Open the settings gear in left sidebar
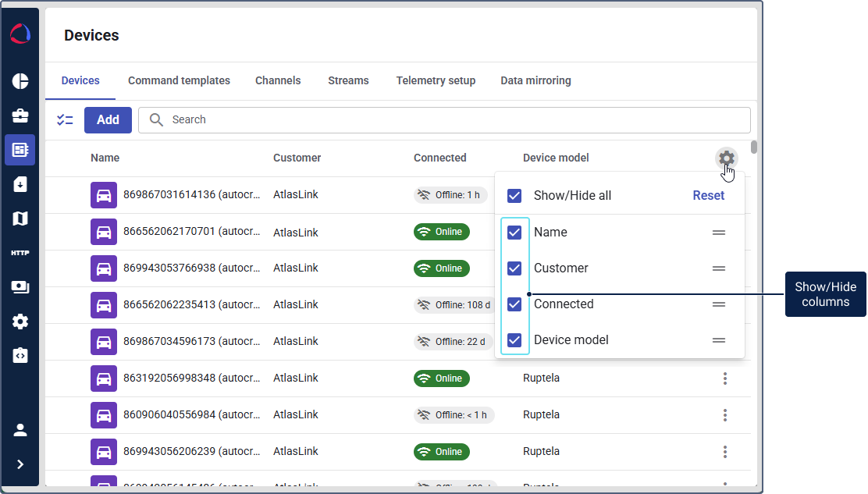The width and height of the screenshot is (868, 494). tap(20, 322)
